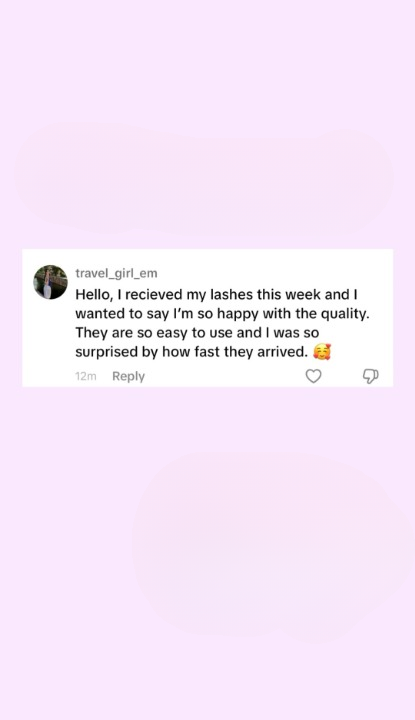Screen dimensions: 415x720
Task: Reply to travel_girl_em's comment
Action: pyautogui.click(x=128, y=377)
